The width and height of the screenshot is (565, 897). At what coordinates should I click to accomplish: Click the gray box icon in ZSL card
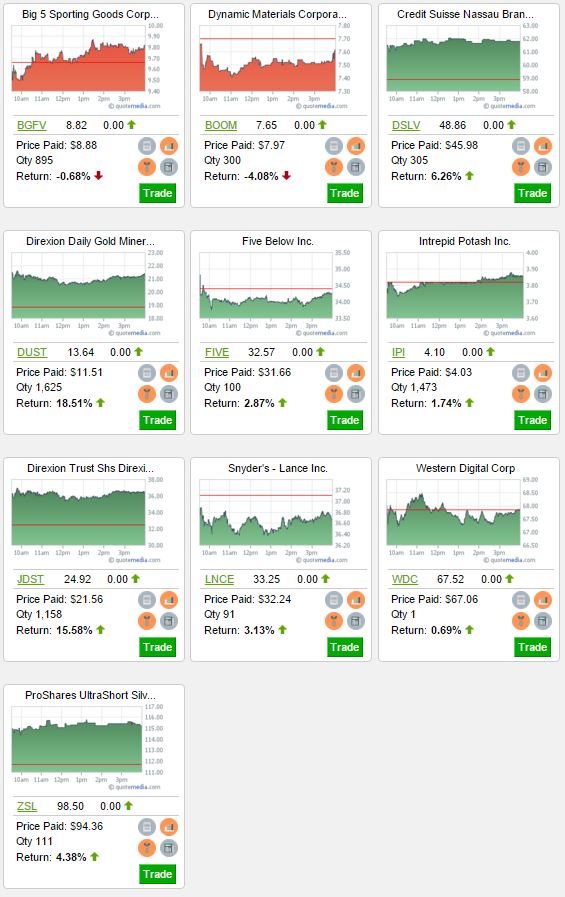[169, 848]
